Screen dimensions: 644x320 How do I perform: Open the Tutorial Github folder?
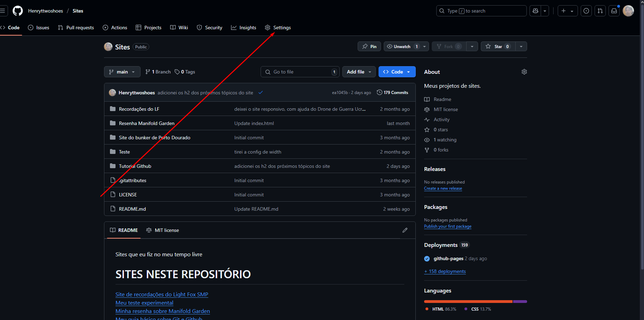pyautogui.click(x=135, y=166)
